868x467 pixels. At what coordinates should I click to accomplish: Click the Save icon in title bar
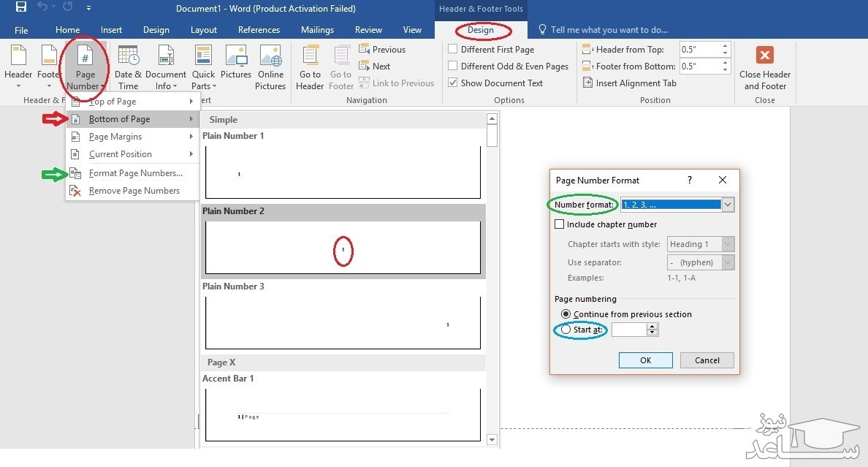(21, 8)
